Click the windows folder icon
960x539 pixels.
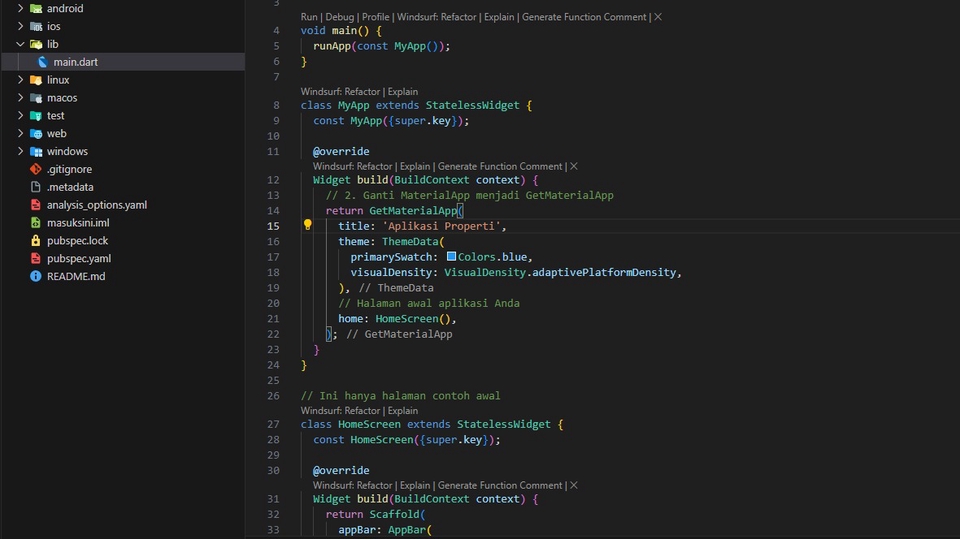pyautogui.click(x=36, y=151)
